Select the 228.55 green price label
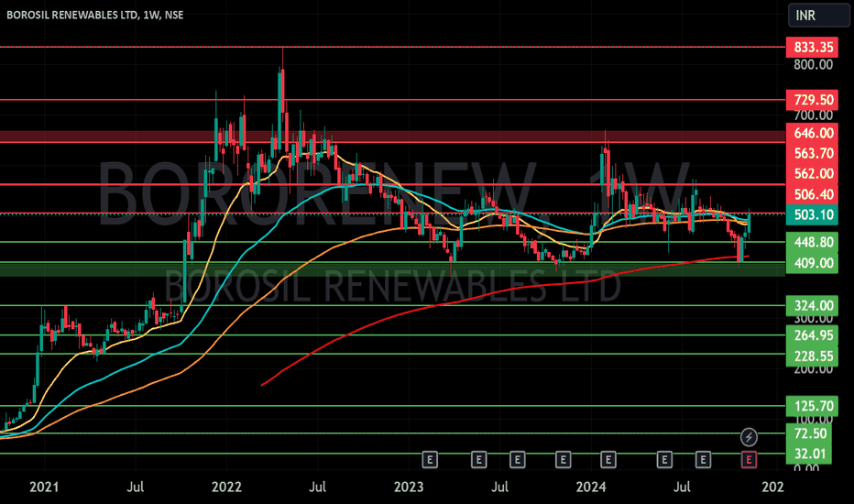This screenshot has width=854, height=504. 812,356
